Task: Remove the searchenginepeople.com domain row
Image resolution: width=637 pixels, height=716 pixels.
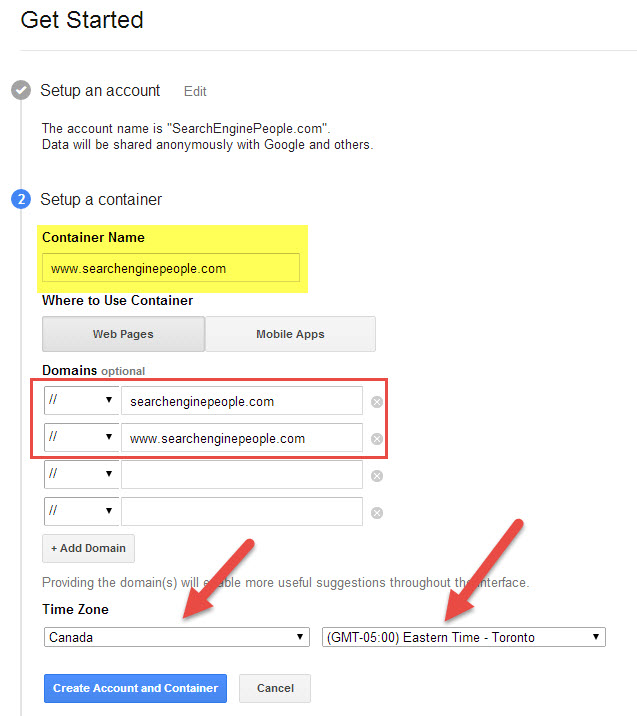Action: pos(377,402)
